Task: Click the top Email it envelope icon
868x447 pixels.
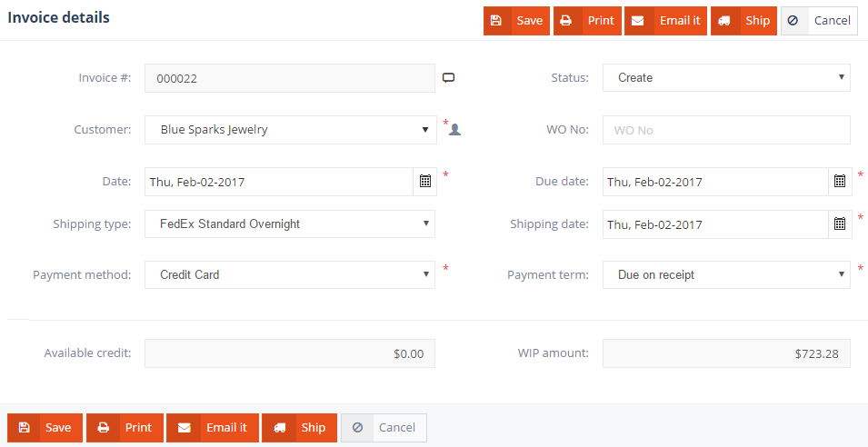Action: click(637, 21)
